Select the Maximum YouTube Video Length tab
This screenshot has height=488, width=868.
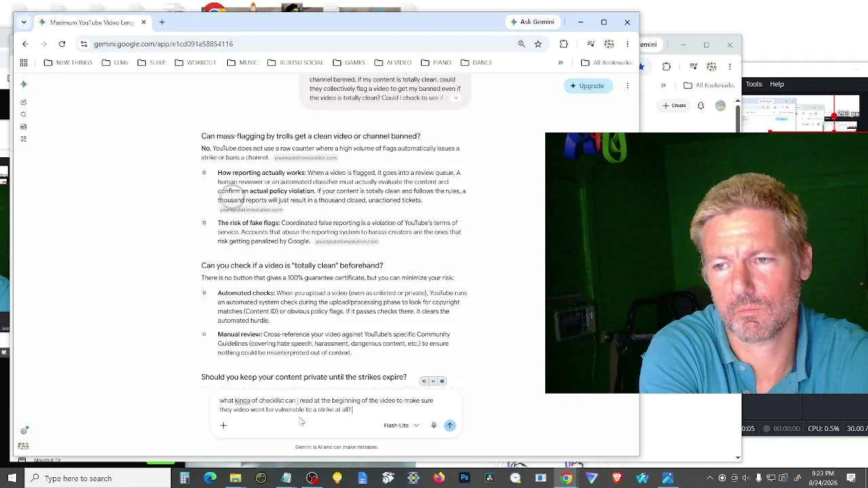pyautogui.click(x=92, y=22)
